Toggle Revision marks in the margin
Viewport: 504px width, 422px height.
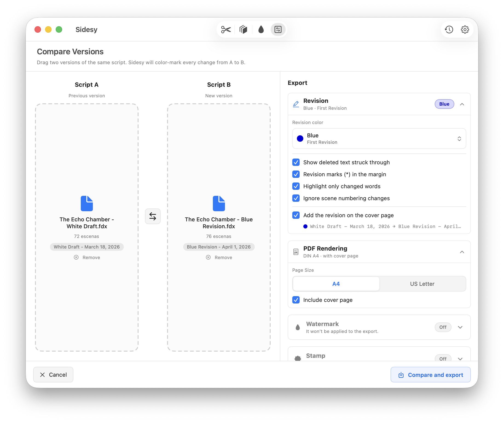[296, 174]
